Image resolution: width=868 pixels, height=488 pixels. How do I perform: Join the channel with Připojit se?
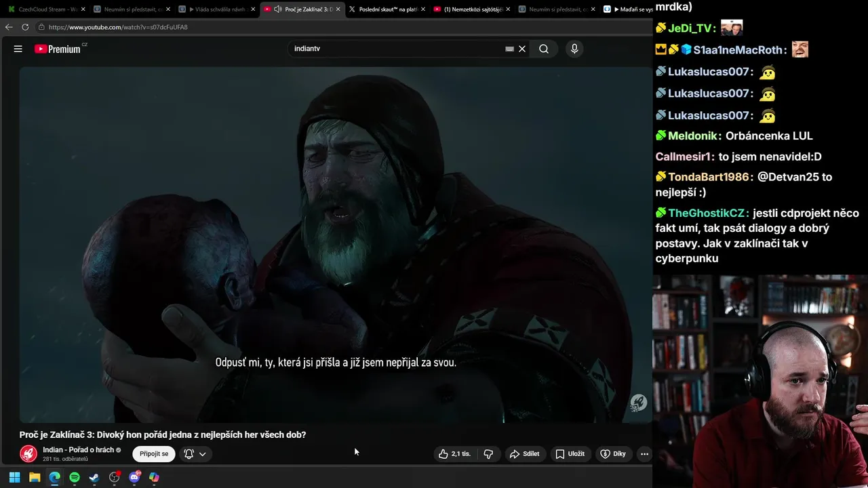tap(154, 454)
